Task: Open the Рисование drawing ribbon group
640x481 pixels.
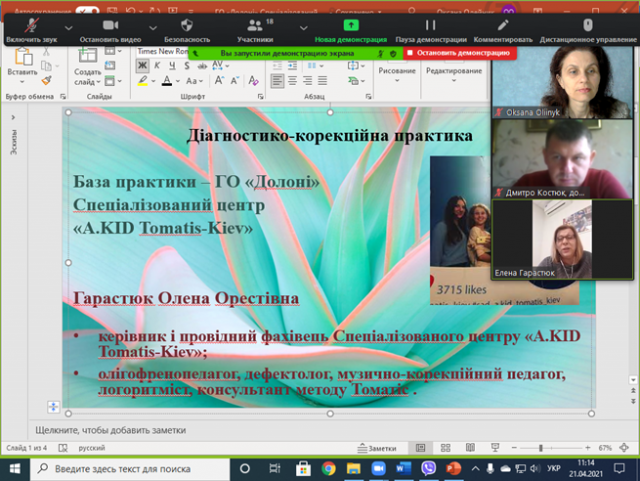Action: [397, 71]
